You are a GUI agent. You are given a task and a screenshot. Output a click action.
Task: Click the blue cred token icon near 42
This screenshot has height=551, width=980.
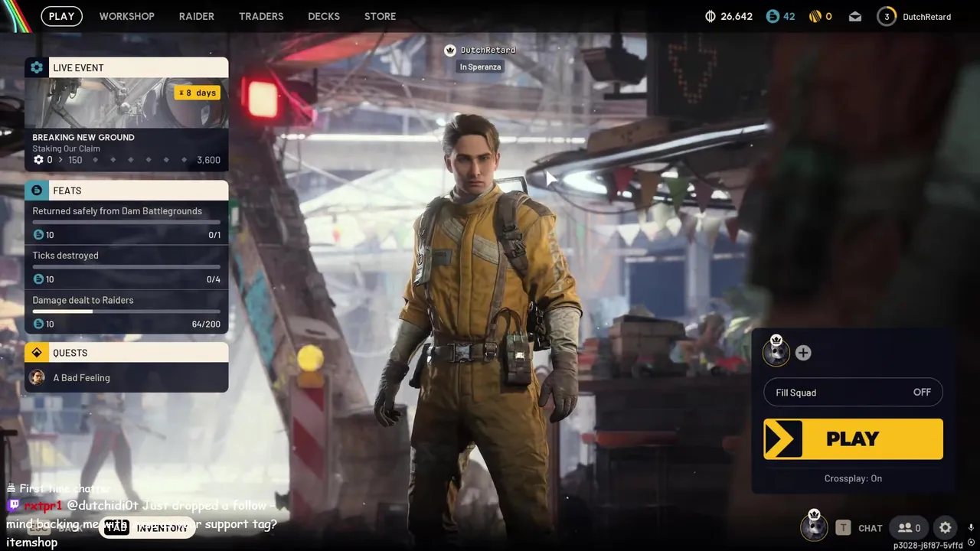[x=773, y=16]
